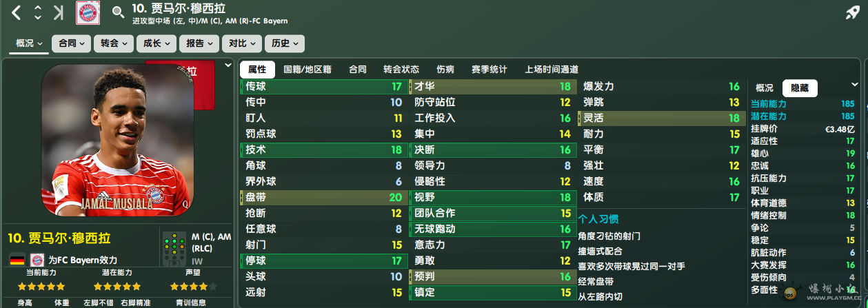Select the 隐藏 hidden attributes toggle
The width and height of the screenshot is (868, 308).
tap(800, 88)
